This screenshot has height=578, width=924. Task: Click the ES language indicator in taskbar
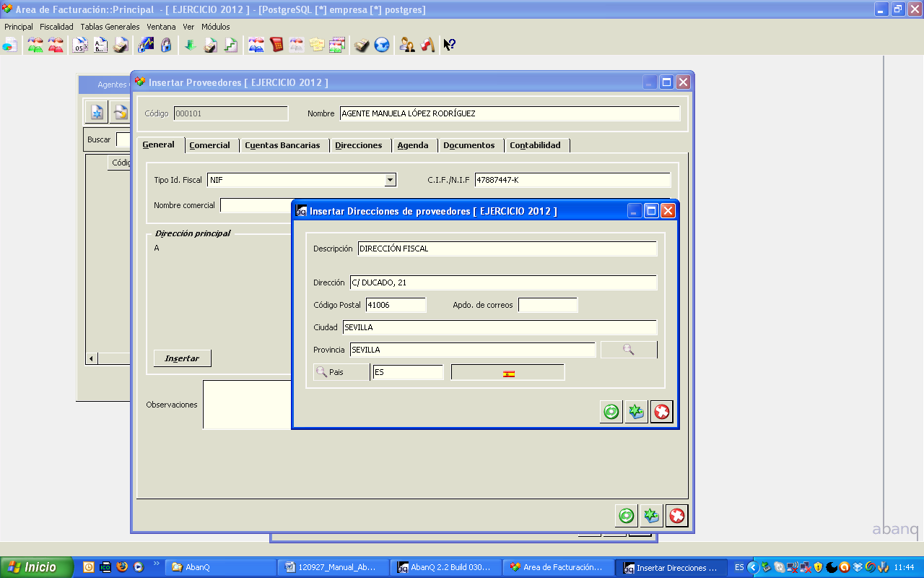pos(739,567)
